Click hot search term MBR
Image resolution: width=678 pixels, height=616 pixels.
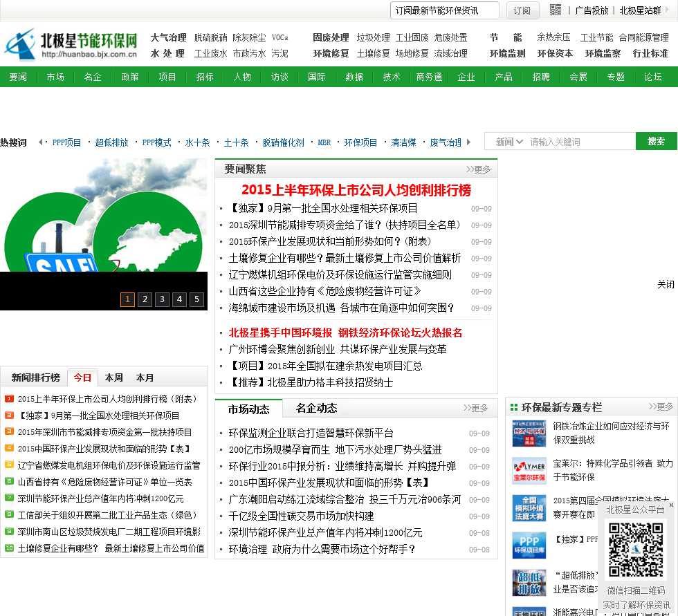324,142
